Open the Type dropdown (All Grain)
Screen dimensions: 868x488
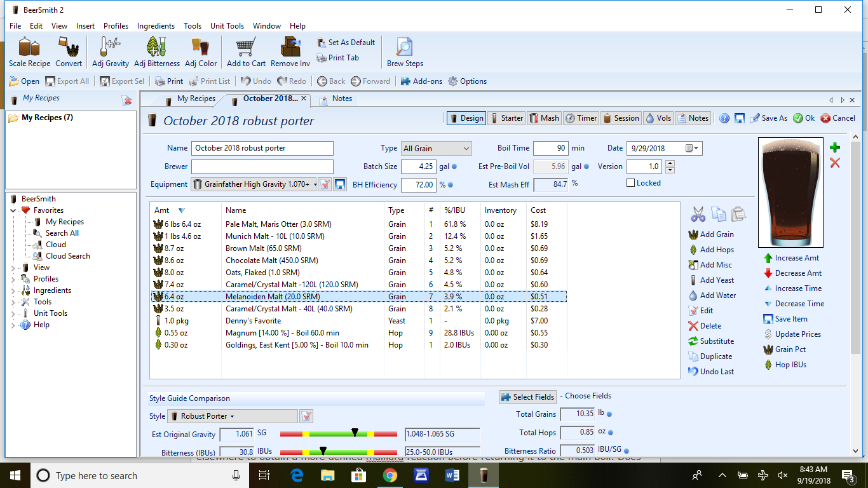tap(436, 148)
